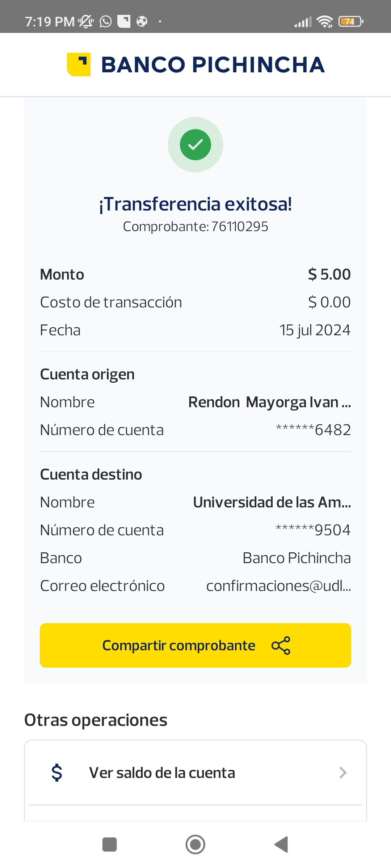
Task: Tap the truncated email confirmaciones@udl...
Action: click(x=278, y=586)
